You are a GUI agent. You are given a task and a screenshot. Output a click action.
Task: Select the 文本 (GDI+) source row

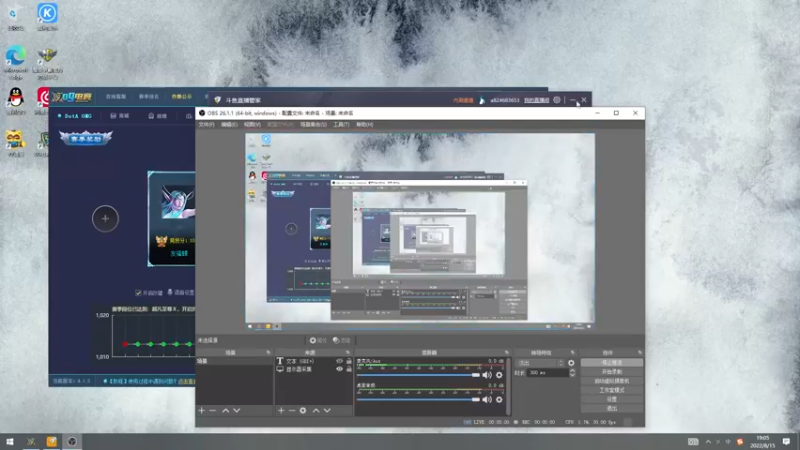coord(314,361)
